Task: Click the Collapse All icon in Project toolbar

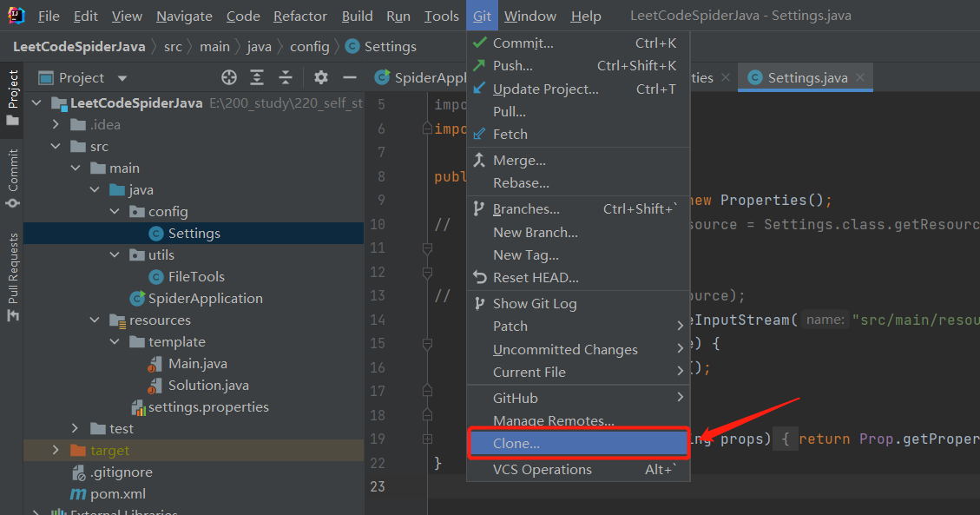Action: [x=286, y=78]
